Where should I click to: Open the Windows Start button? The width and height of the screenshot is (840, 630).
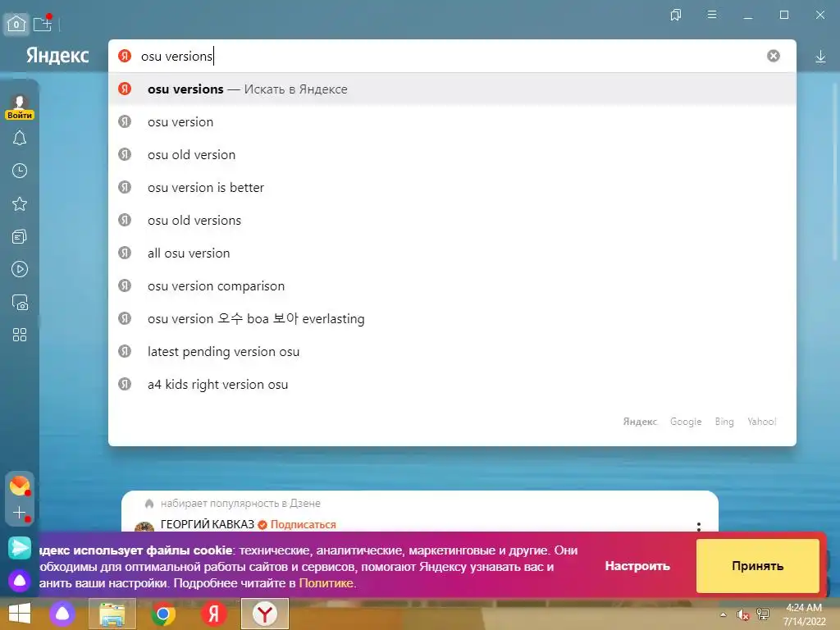pyautogui.click(x=20, y=614)
